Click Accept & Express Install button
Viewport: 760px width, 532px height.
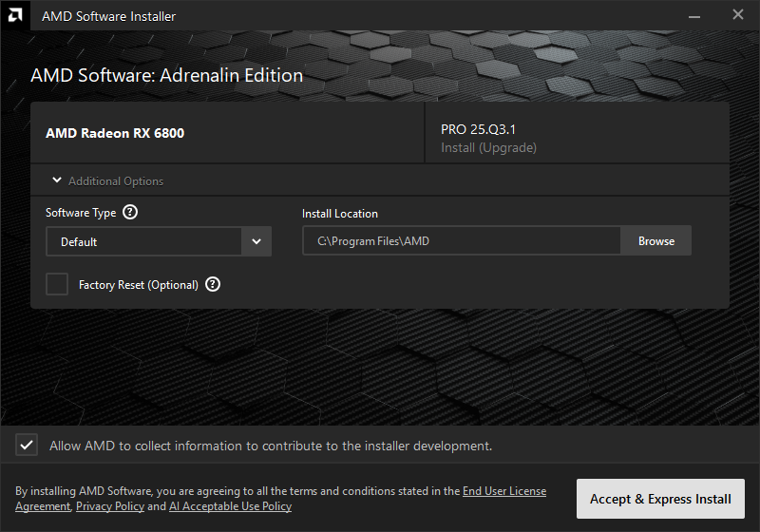pos(660,499)
